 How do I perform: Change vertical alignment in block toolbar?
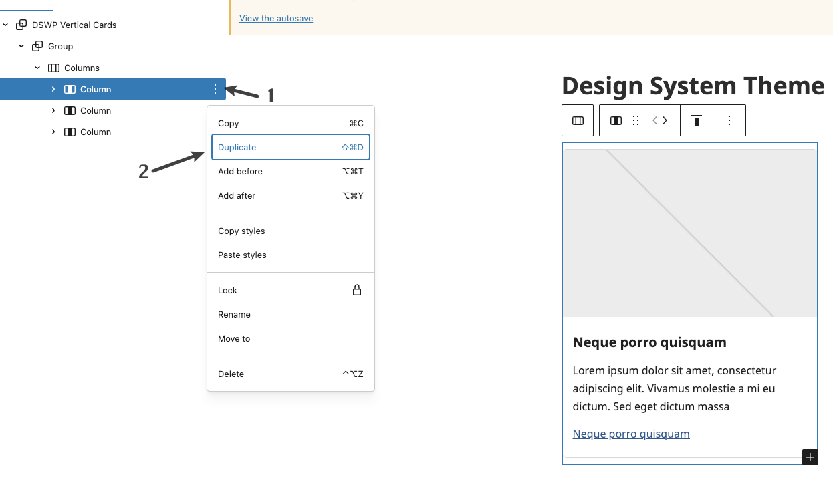pyautogui.click(x=697, y=120)
